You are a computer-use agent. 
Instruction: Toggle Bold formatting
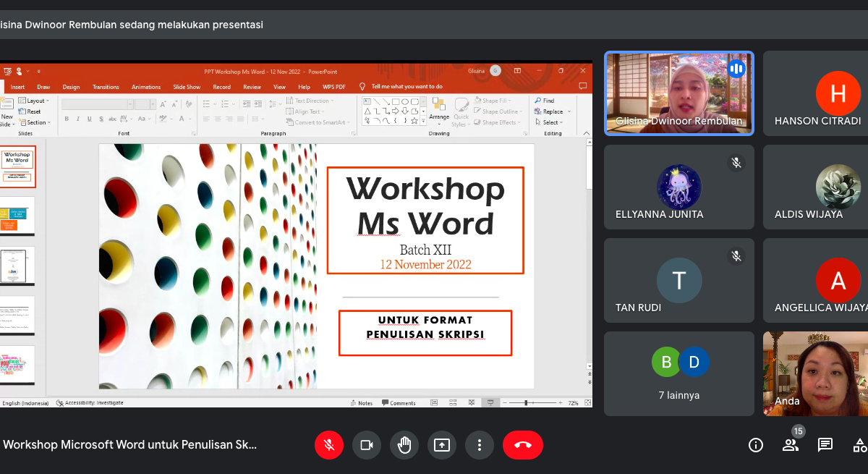pos(67,119)
